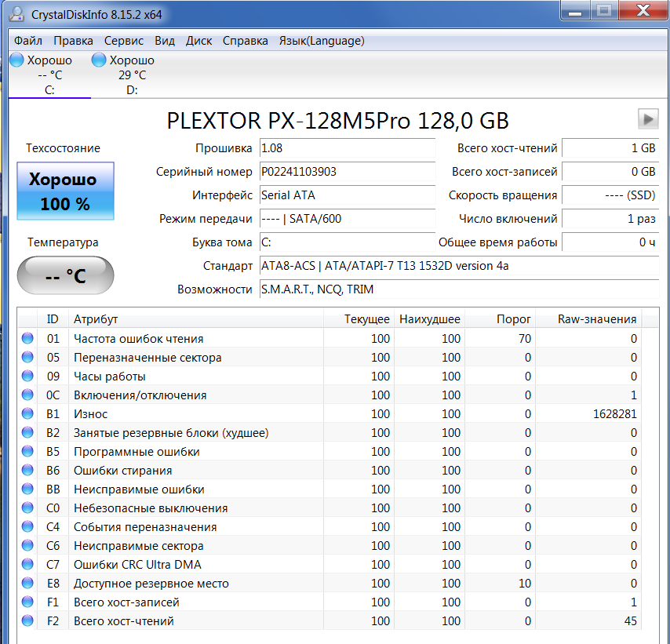Click the transfer mode field SATA/600
Image resolution: width=670 pixels, height=644 pixels.
click(348, 219)
